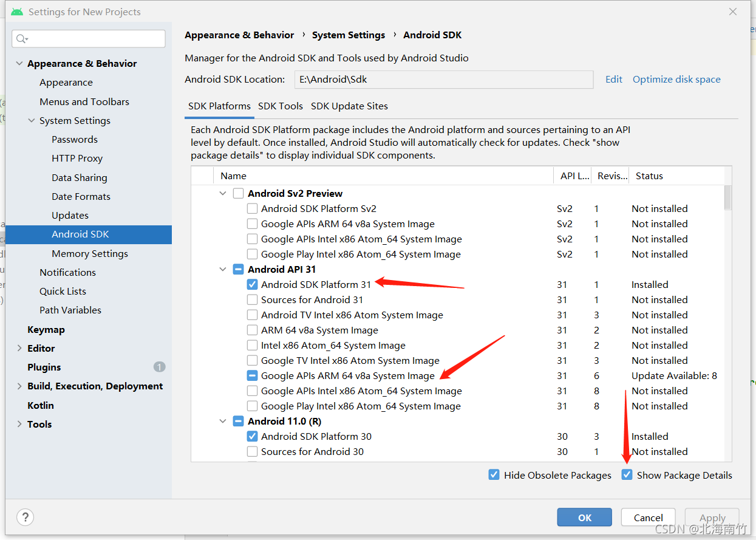Collapse the System Settings tree node
This screenshot has height=540, width=756.
[x=32, y=120]
